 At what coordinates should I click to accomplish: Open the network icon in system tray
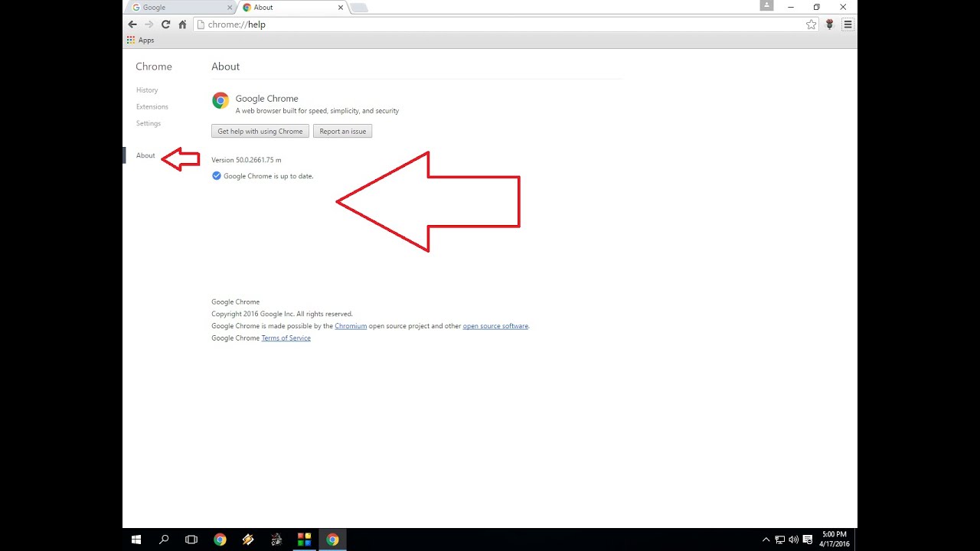(x=779, y=540)
